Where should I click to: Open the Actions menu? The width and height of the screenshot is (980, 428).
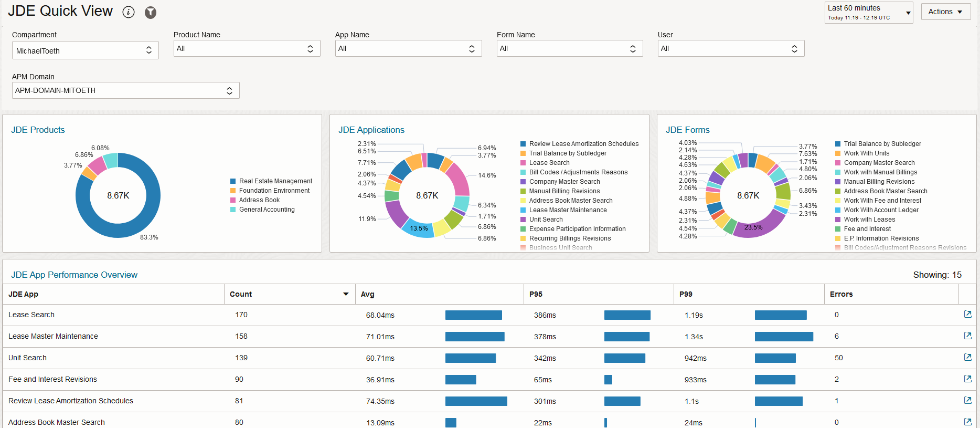(x=946, y=12)
